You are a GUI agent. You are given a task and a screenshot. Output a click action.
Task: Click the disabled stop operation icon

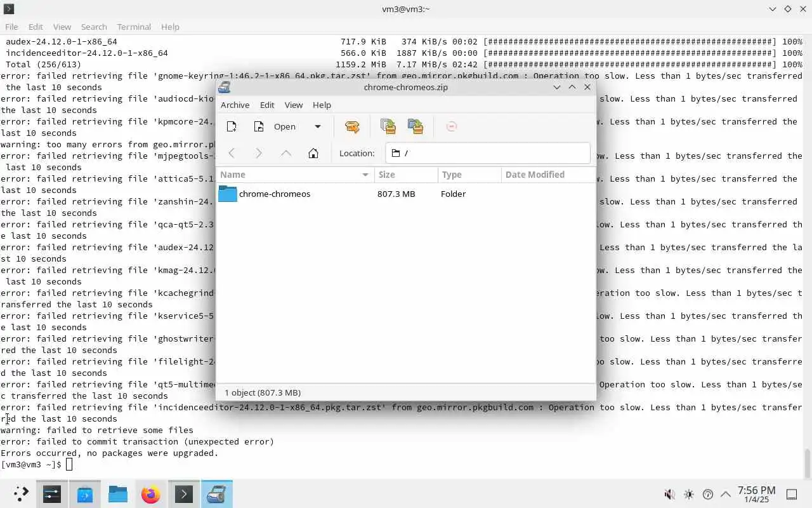pos(452,126)
